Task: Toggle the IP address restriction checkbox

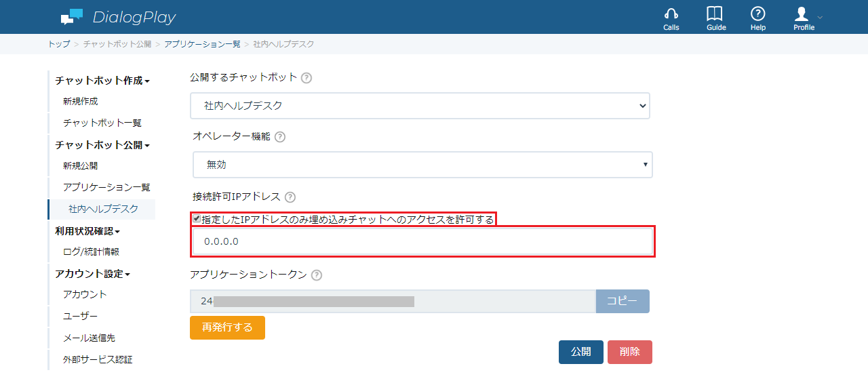Action: pos(197,219)
